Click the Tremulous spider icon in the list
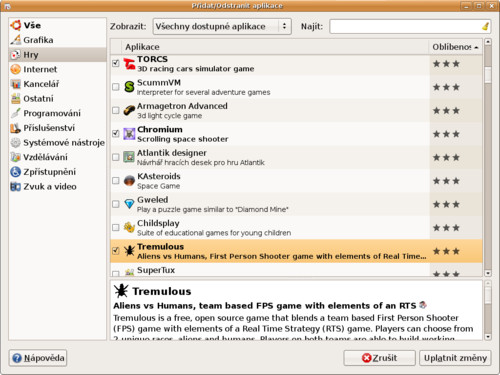 point(129,251)
